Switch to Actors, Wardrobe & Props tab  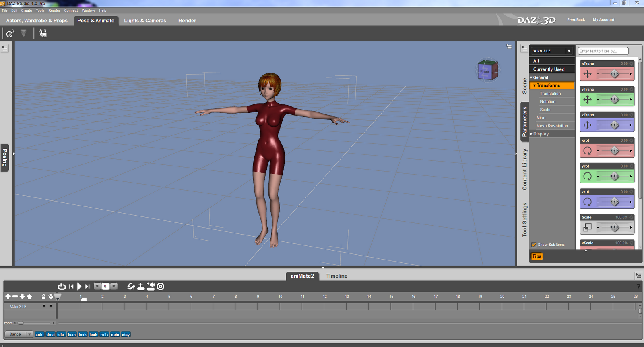tap(37, 21)
